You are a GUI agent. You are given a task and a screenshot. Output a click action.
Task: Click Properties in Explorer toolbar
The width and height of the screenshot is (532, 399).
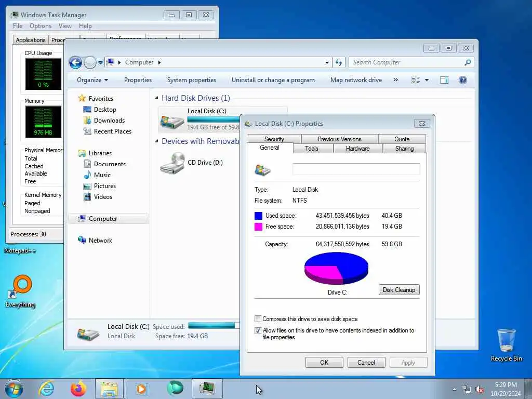point(138,80)
